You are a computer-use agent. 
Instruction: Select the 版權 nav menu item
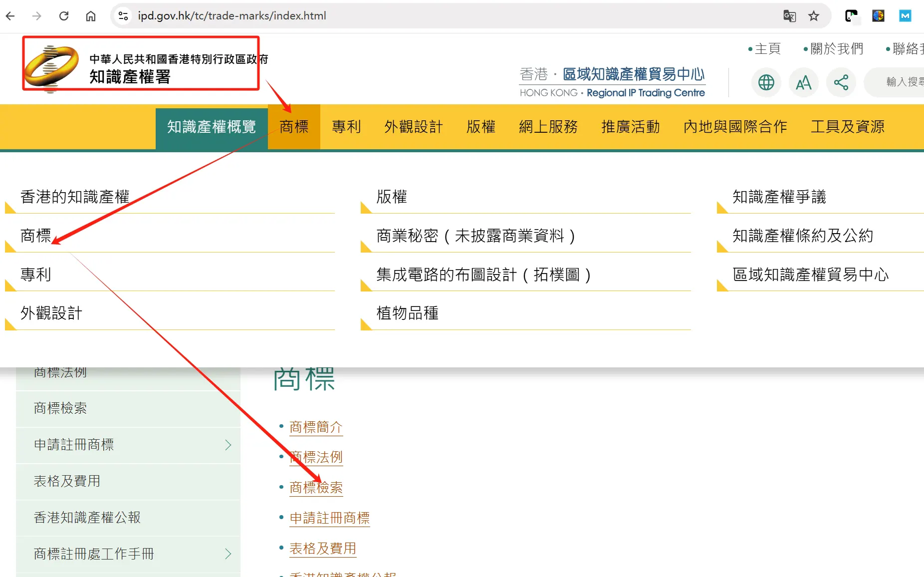pos(481,127)
